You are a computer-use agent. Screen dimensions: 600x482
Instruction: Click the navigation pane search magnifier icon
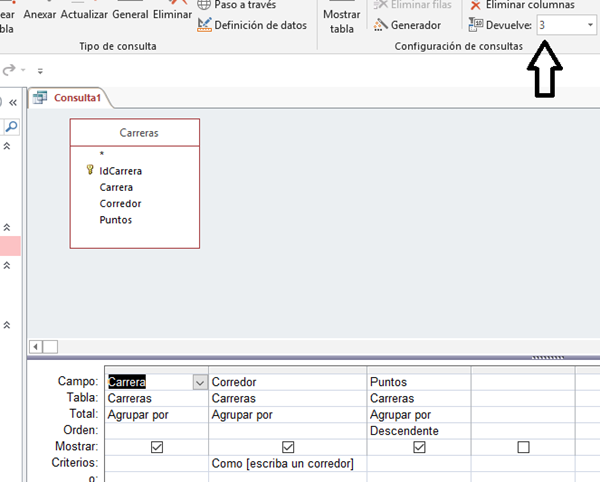pyautogui.click(x=11, y=126)
